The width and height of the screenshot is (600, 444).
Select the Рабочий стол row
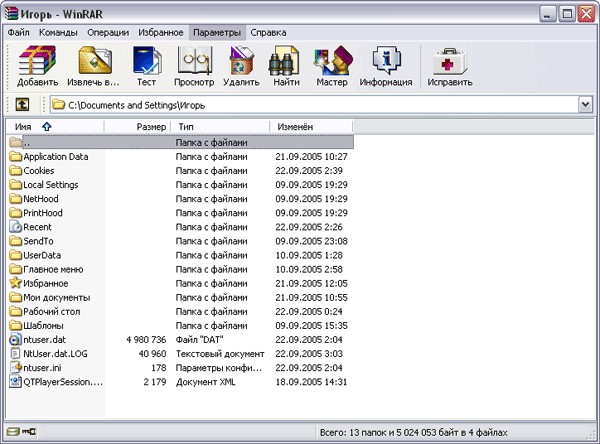(180, 311)
